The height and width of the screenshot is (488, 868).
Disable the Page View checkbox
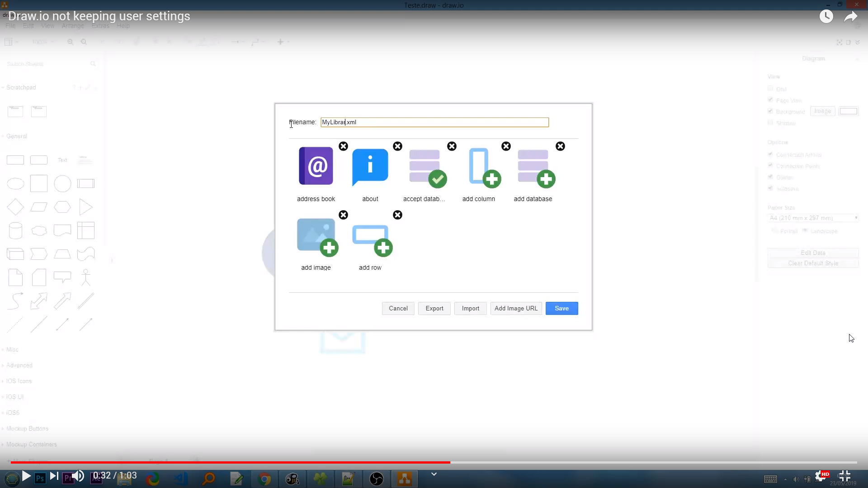coord(770,100)
